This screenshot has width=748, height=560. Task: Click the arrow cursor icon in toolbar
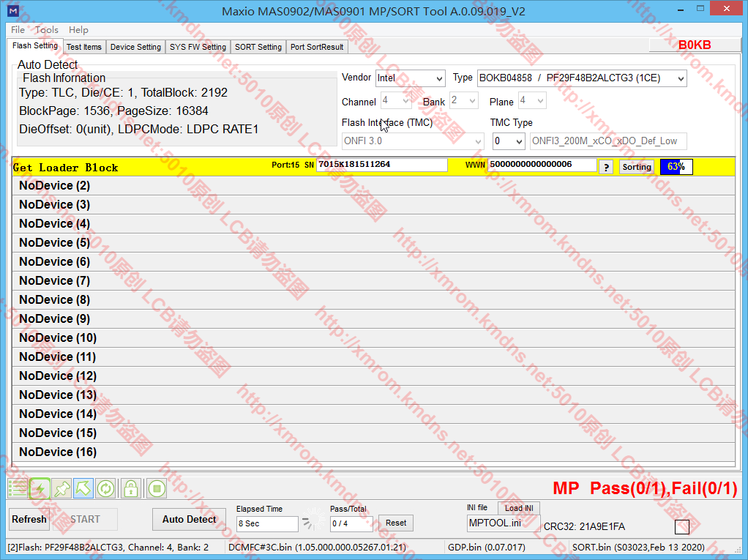coord(83,488)
